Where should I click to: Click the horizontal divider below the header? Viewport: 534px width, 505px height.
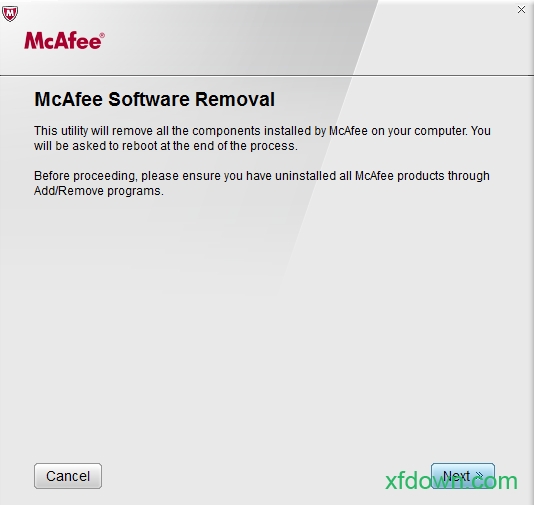267,75
